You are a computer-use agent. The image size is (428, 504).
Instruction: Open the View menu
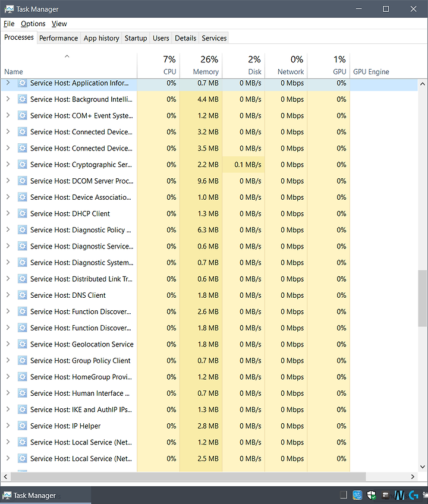coord(59,24)
